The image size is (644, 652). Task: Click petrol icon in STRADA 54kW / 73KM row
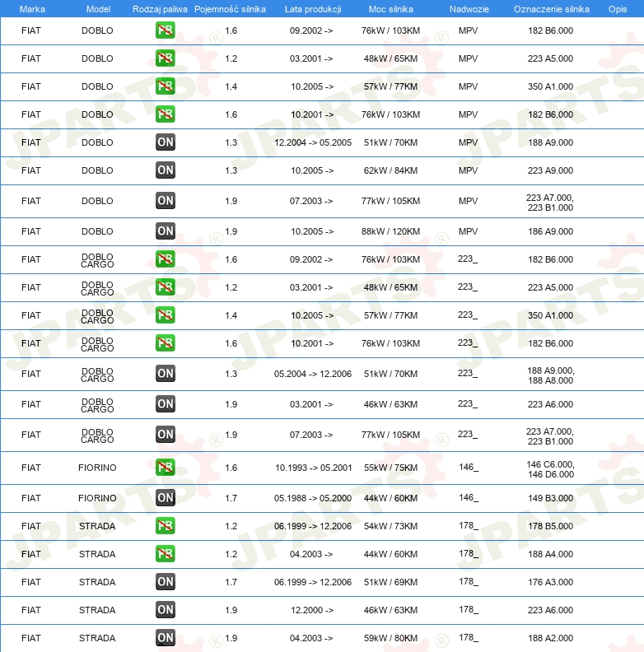tap(166, 526)
